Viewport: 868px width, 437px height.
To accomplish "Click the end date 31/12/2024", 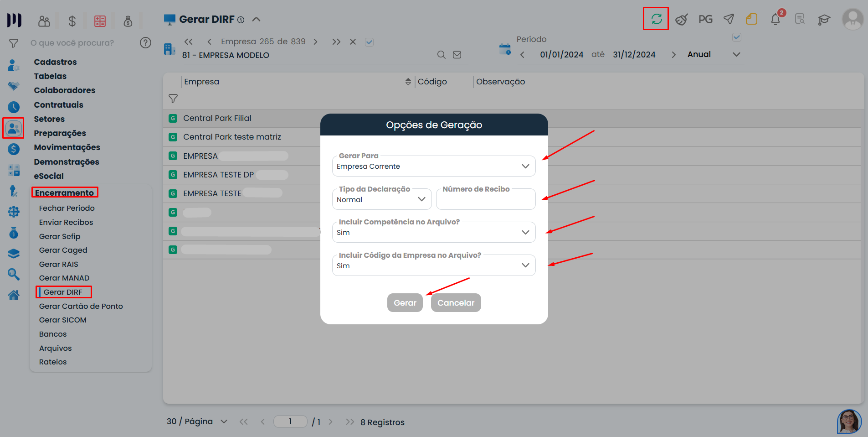I will click(634, 55).
